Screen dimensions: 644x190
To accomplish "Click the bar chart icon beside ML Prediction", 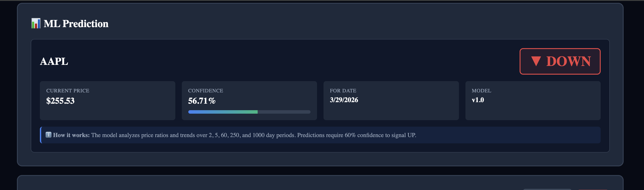I will 36,23.
